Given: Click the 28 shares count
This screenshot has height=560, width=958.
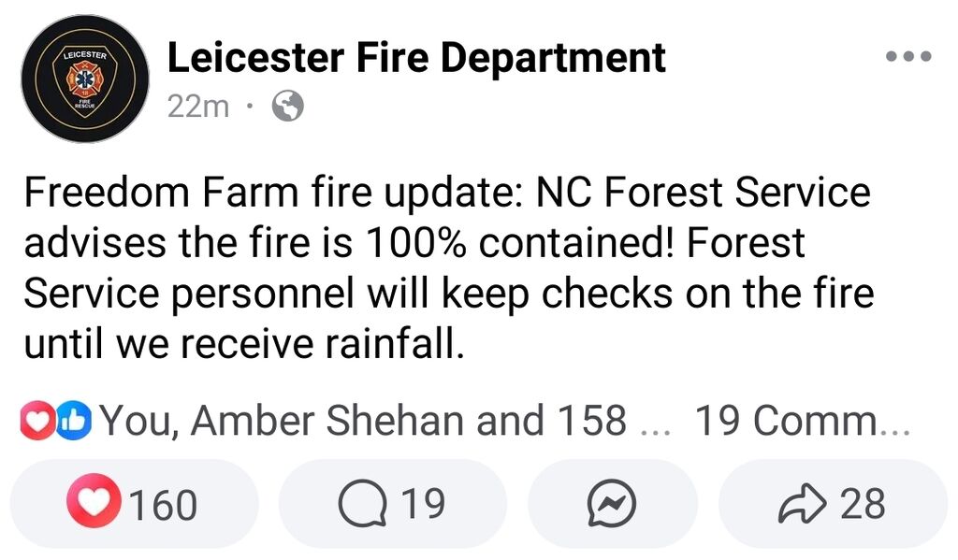Looking at the screenshot, I should [863, 503].
